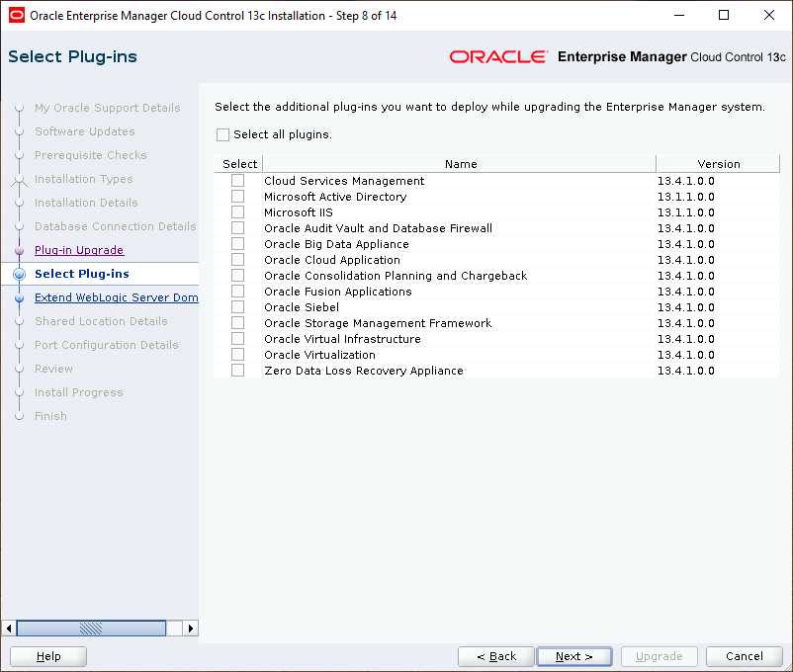Click the Plug-in Upgrade step bullet icon

click(x=19, y=250)
